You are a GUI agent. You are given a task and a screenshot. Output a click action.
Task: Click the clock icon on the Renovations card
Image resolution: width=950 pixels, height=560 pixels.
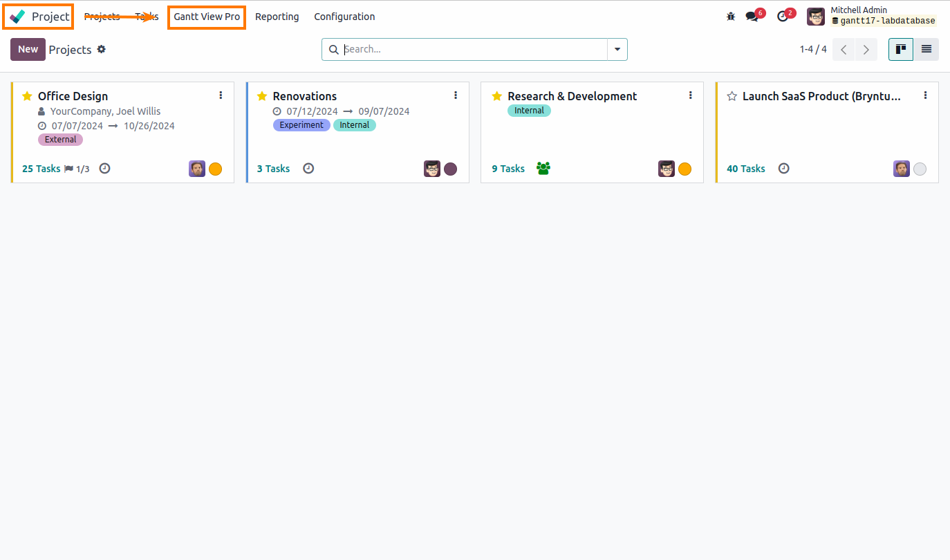308,168
